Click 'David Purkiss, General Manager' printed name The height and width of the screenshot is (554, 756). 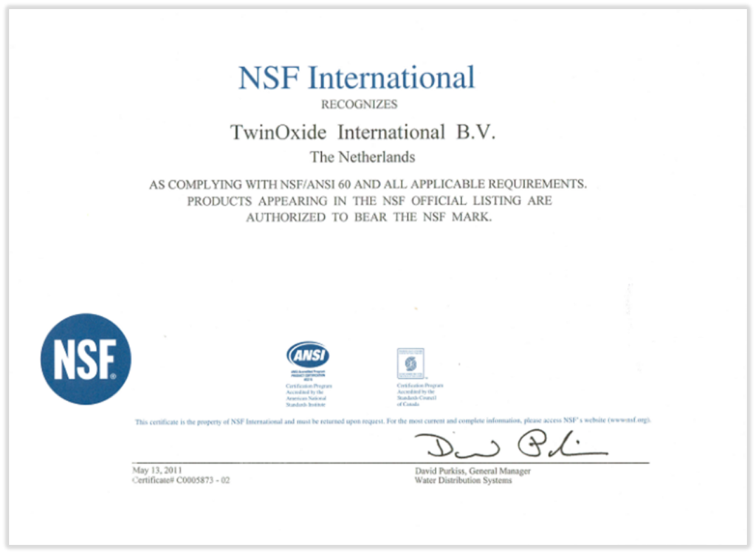(x=472, y=471)
